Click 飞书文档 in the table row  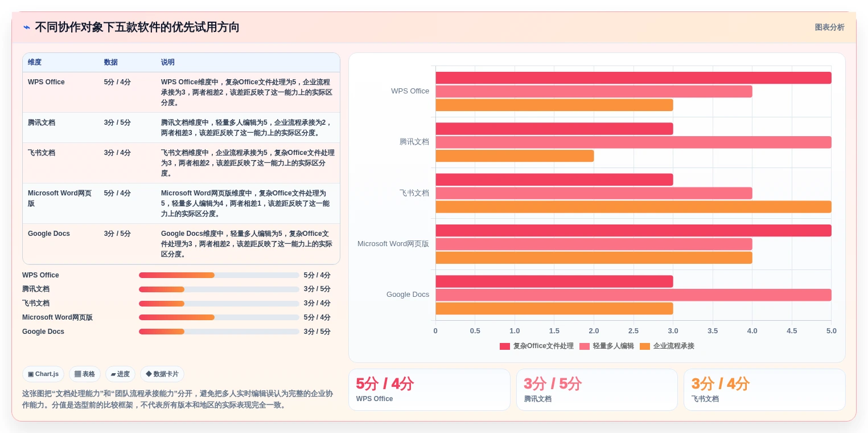[x=42, y=153]
